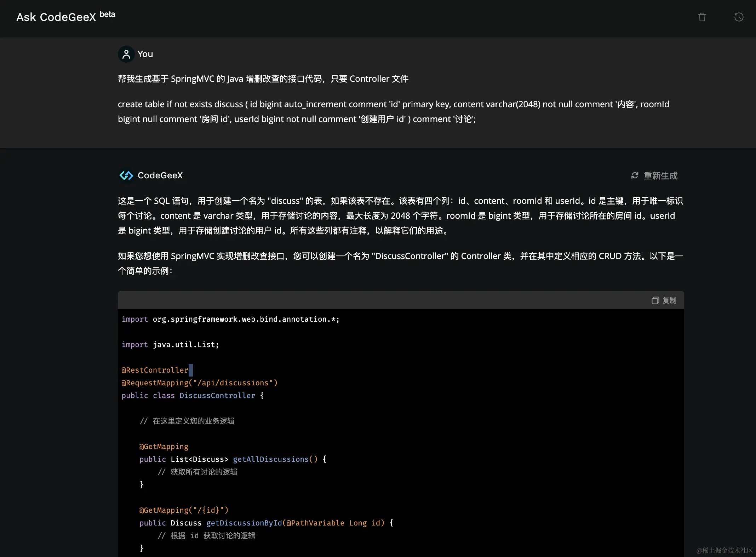Viewport: 756px width, 557px height.
Task: Click the regenerate refresh icon
Action: pyautogui.click(x=635, y=176)
